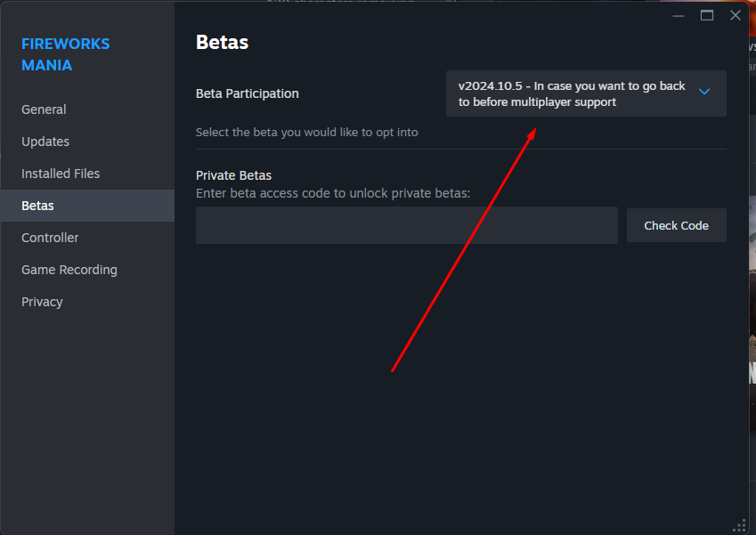Open the General settings page

[x=44, y=109]
